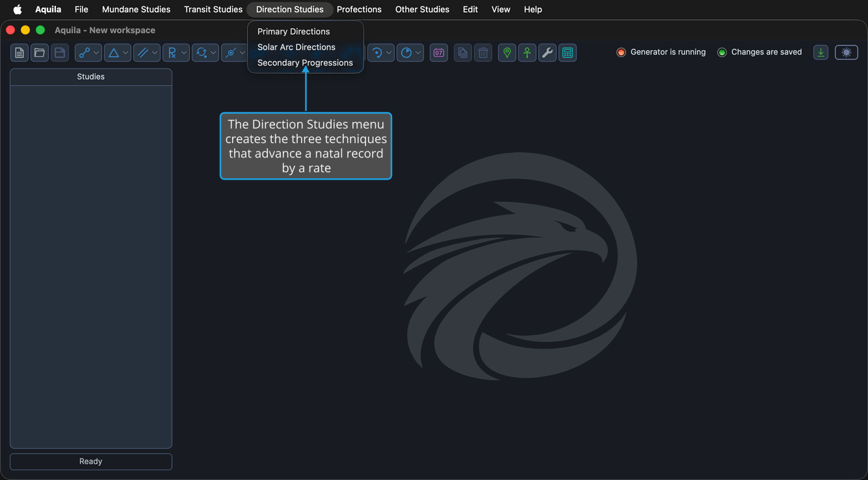Click the triangle toolbar icon
This screenshot has width=868, height=480.
click(x=113, y=53)
